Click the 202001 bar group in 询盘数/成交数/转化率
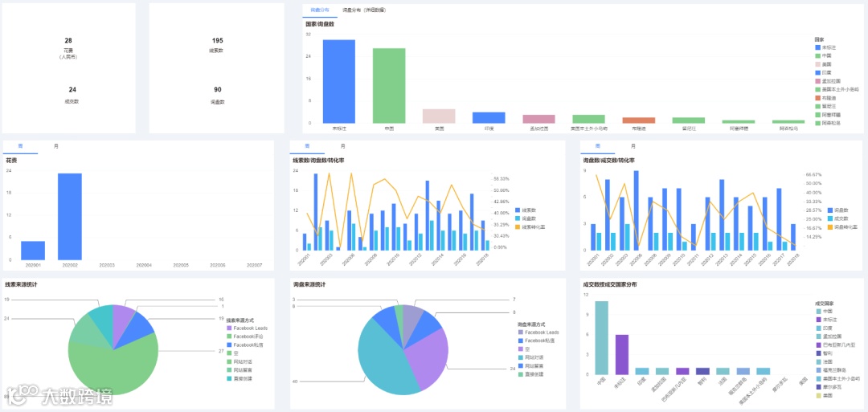Image resolution: width=868 pixels, height=412 pixels. [x=596, y=237]
